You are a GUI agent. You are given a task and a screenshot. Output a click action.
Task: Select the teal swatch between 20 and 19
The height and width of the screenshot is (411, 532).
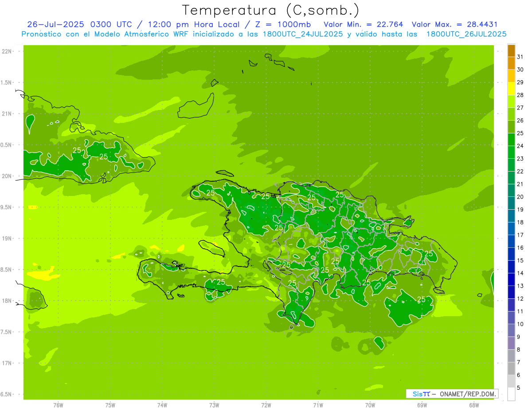[512, 203]
